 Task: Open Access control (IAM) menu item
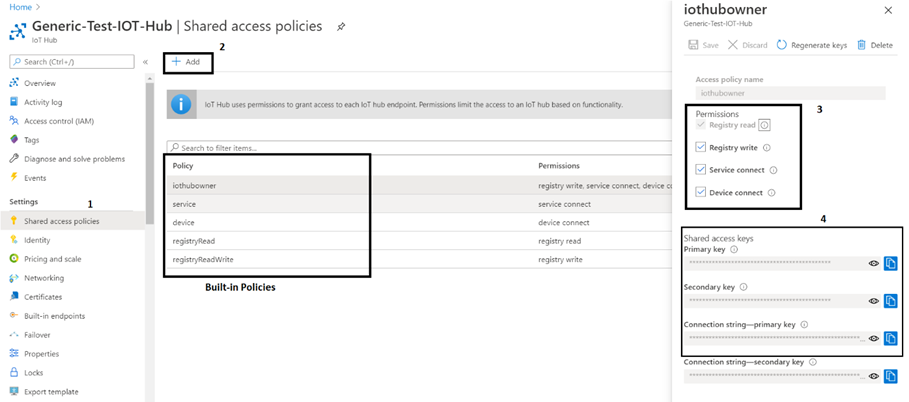58,121
